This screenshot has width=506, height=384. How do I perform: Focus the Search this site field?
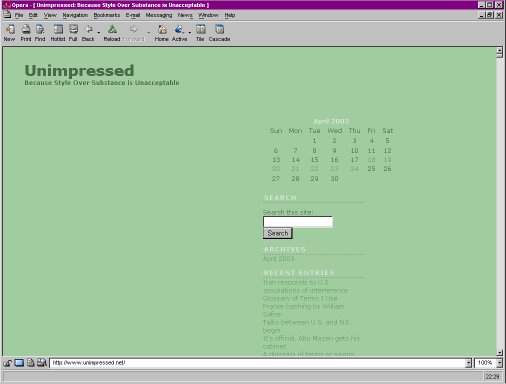(298, 222)
